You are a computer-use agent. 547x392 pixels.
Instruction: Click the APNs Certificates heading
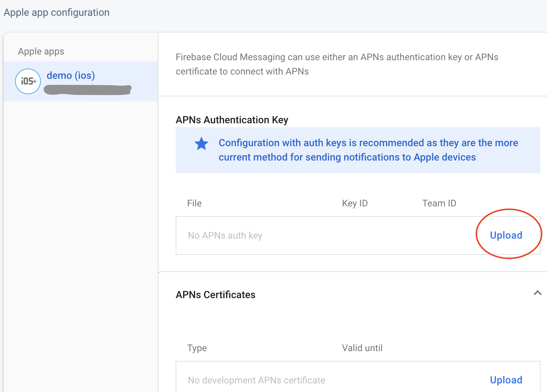click(x=215, y=295)
